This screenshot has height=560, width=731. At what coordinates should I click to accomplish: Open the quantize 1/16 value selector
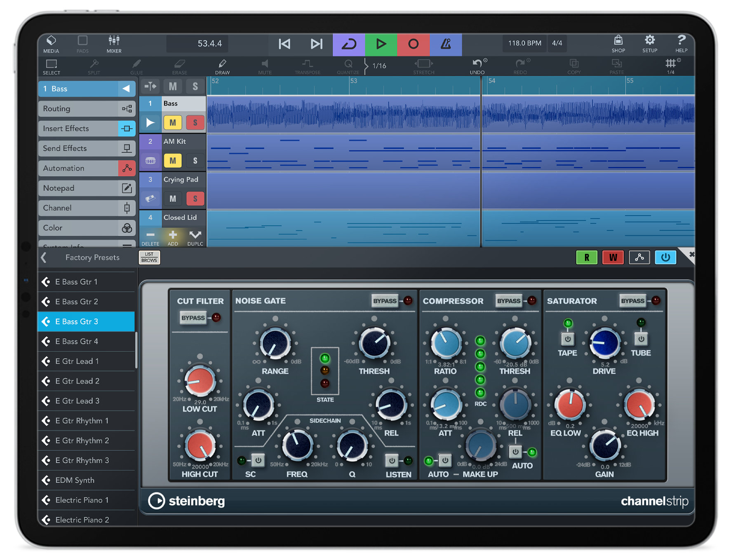click(x=378, y=66)
